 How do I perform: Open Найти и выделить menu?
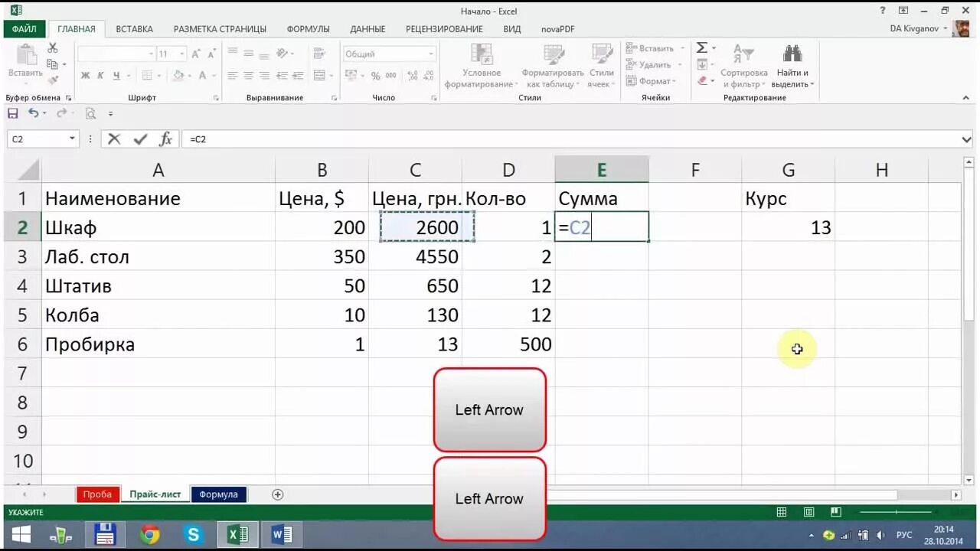[x=792, y=66]
